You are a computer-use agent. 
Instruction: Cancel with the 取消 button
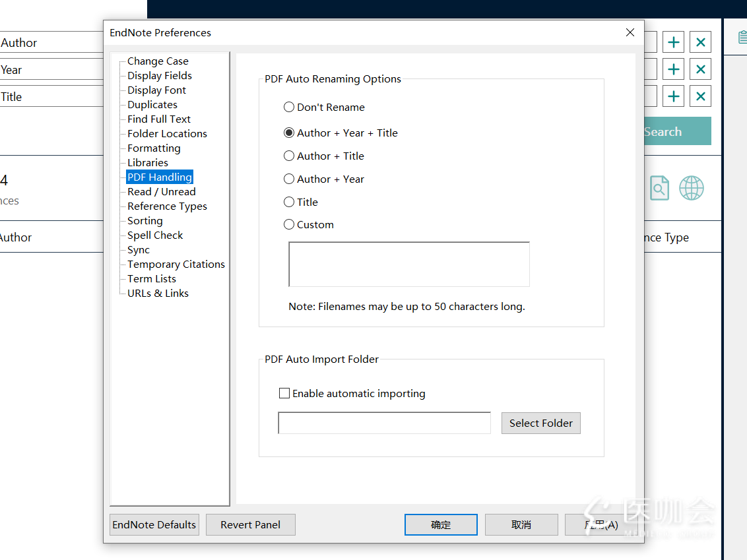[522, 525]
